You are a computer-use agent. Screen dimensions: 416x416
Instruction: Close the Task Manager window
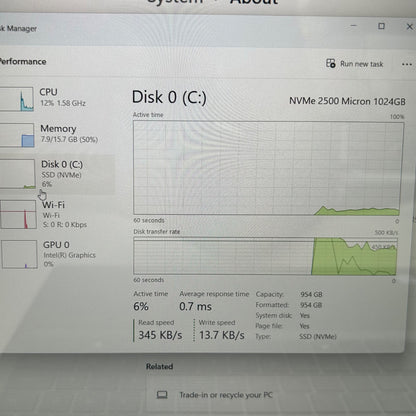[x=410, y=26]
